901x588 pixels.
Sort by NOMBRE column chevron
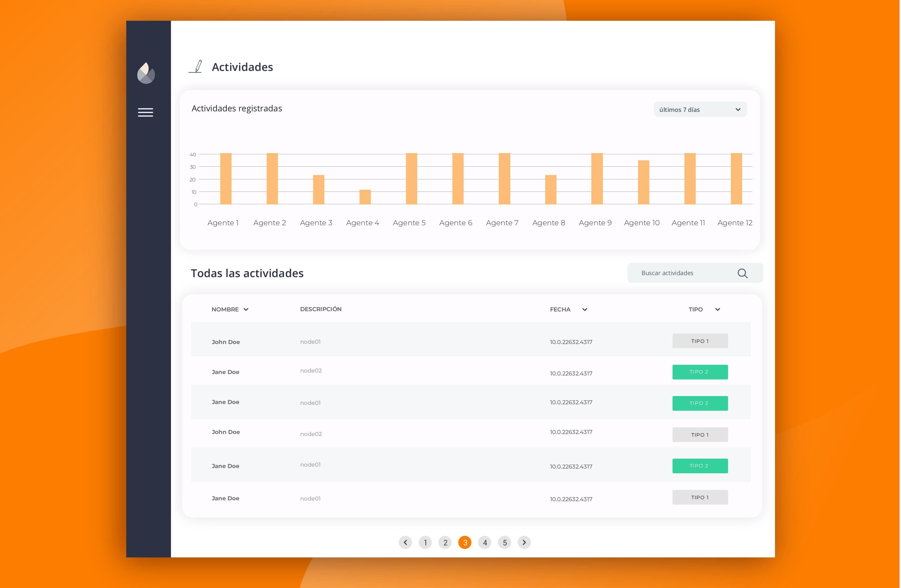(246, 309)
